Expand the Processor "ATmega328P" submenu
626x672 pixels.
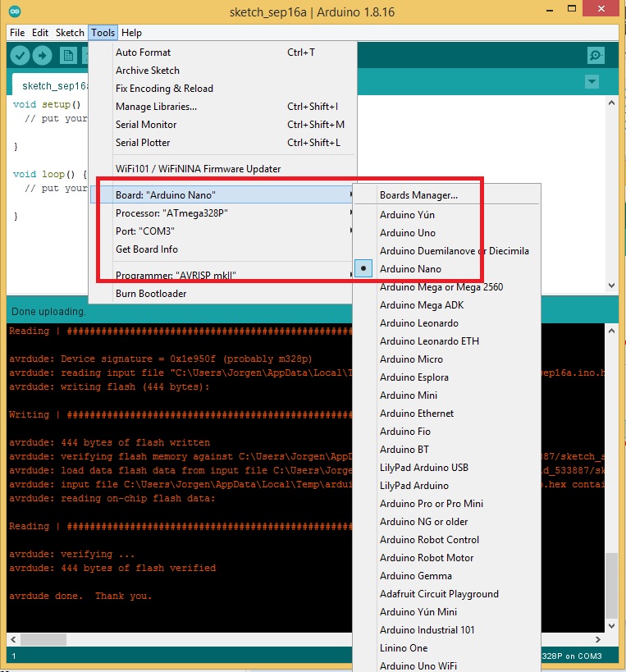point(222,213)
